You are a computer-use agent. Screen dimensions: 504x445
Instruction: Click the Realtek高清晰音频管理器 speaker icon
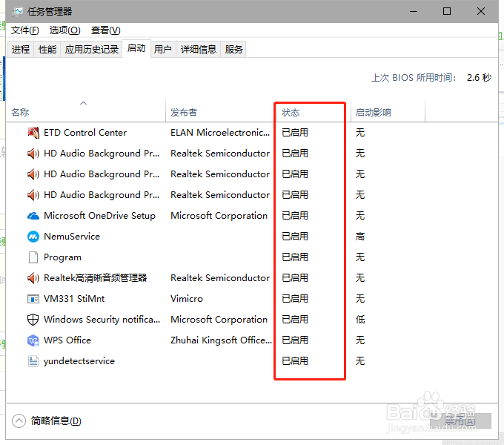click(x=33, y=278)
